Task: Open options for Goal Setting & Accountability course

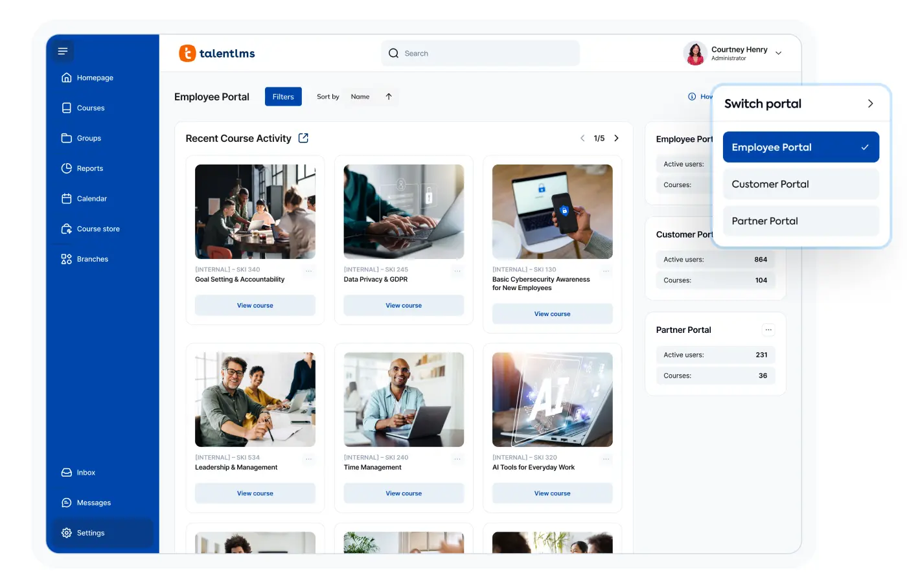Action: pos(309,271)
